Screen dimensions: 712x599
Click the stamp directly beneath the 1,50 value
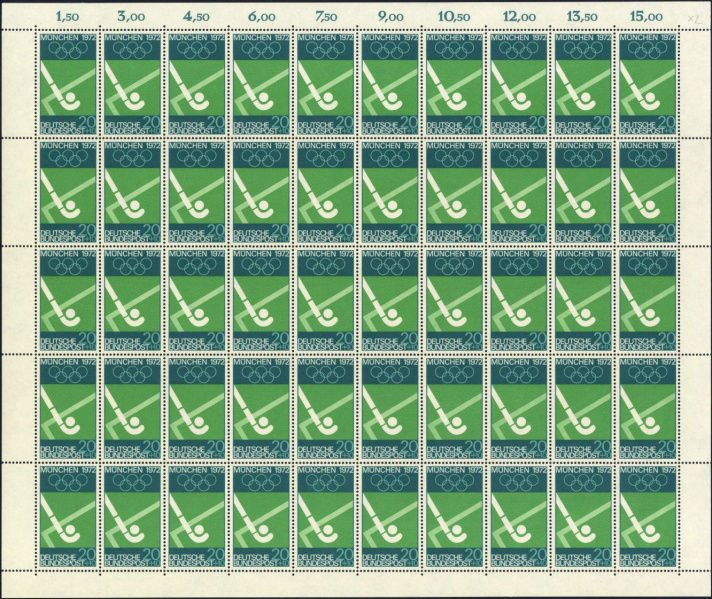tap(68, 84)
